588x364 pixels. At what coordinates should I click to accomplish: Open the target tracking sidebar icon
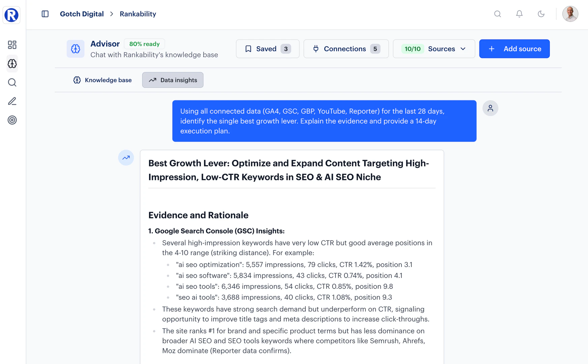click(12, 120)
